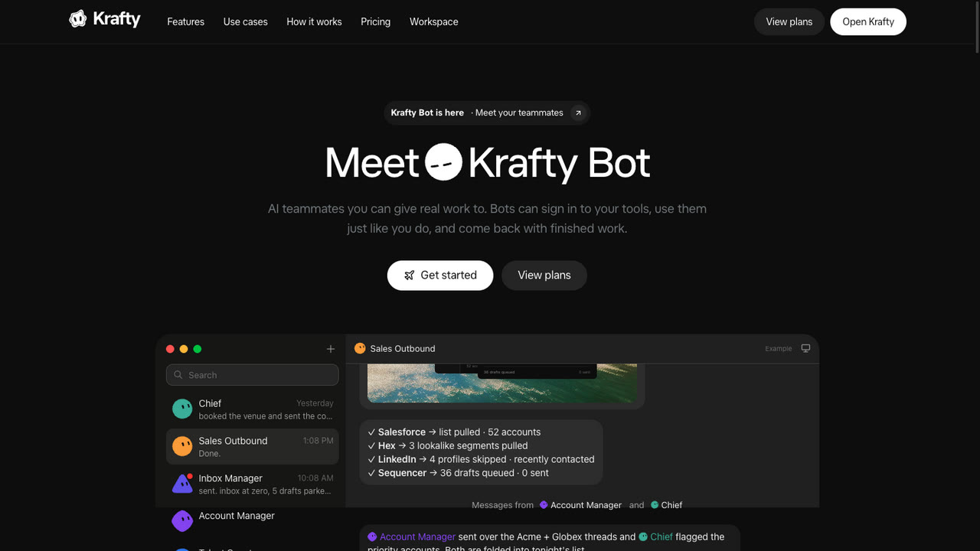Click the Sequencer drafts queued line
Screen dimensions: 980x551
(458, 473)
